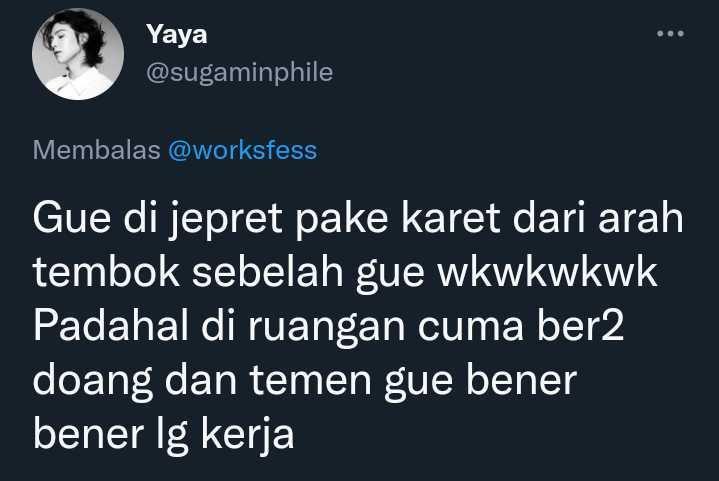Click the word Gue starting the tweet
Image resolution: width=719 pixels, height=481 pixels.
tap(72, 218)
